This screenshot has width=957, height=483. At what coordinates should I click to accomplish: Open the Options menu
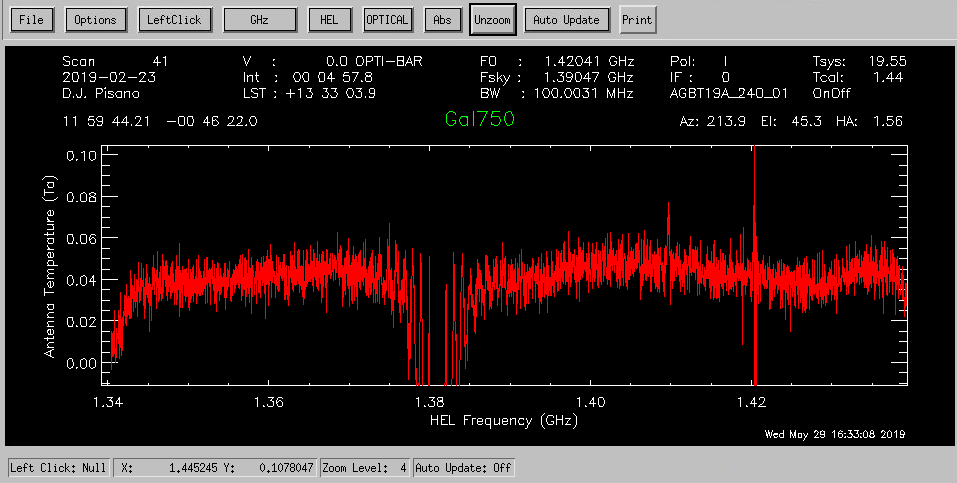pos(96,20)
